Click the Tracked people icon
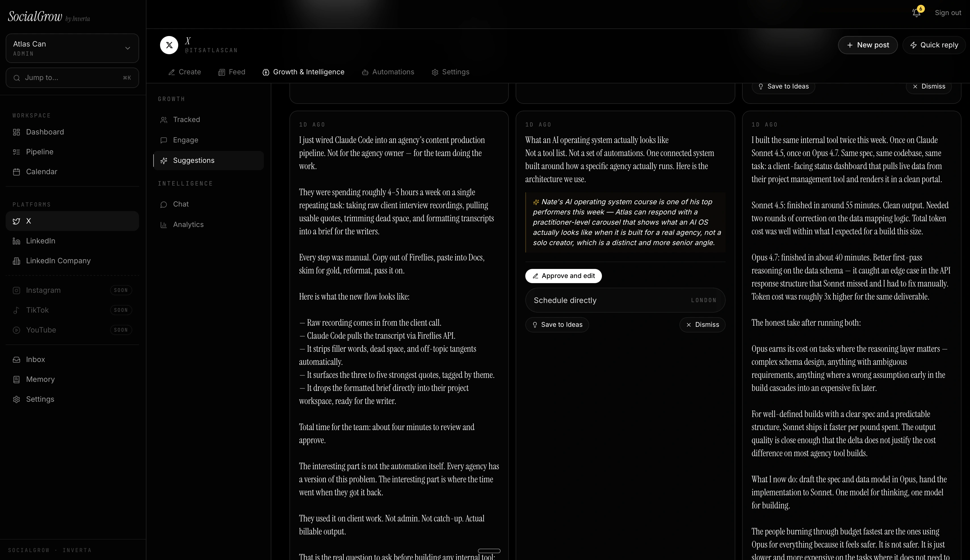Viewport: 970px width, 560px height. pos(163,120)
